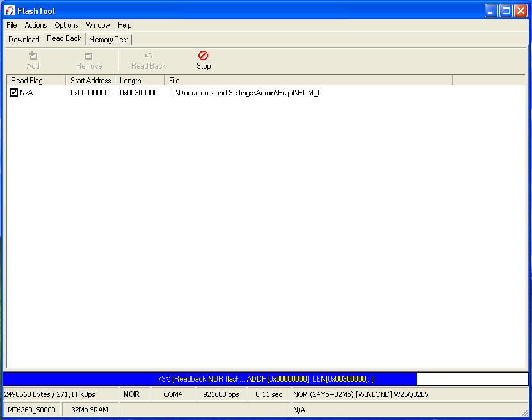
Task: Click the window resize grip corner
Action: point(525,412)
